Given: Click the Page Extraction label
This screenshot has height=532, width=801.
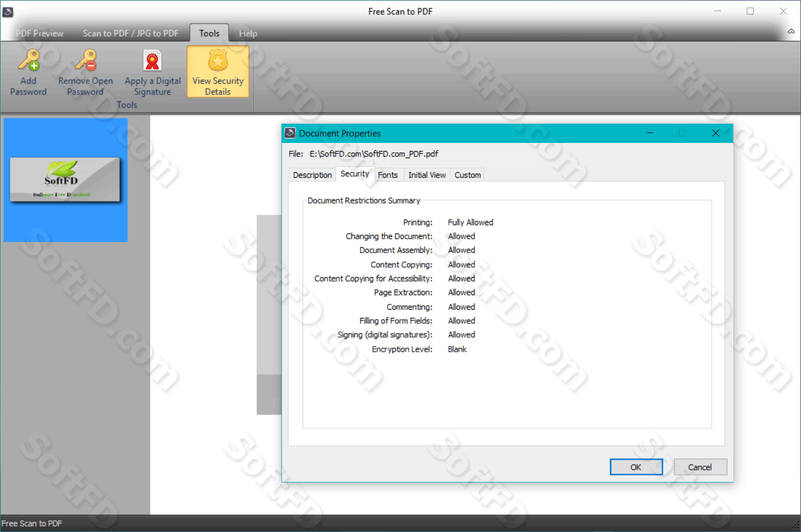Looking at the screenshot, I should 403,293.
